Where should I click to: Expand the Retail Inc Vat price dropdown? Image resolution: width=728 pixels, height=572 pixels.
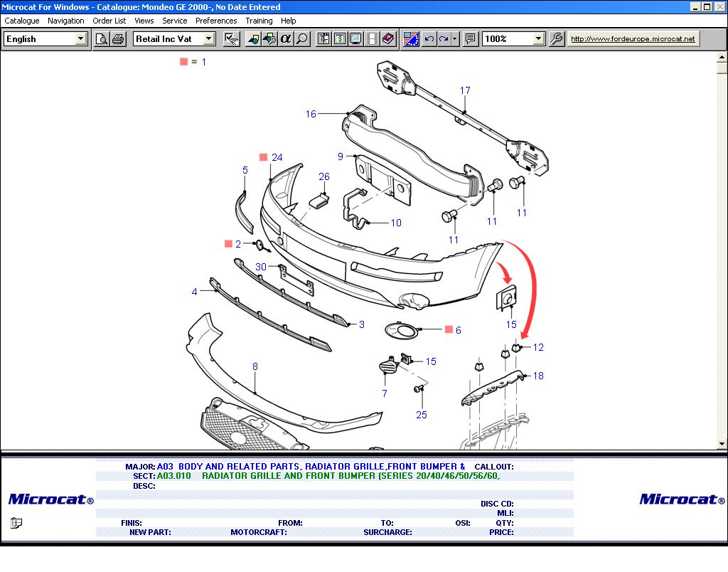208,39
